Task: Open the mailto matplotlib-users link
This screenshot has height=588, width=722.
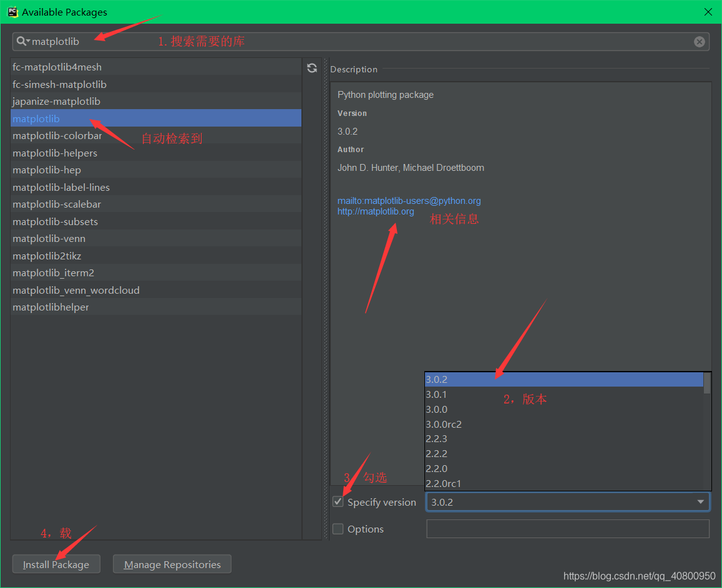Action: (x=409, y=201)
